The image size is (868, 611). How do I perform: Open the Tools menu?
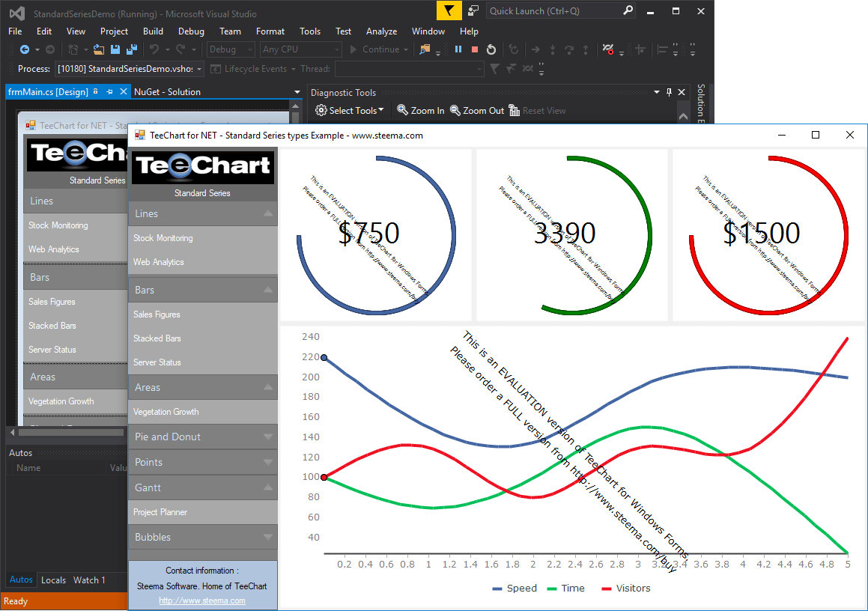click(310, 31)
